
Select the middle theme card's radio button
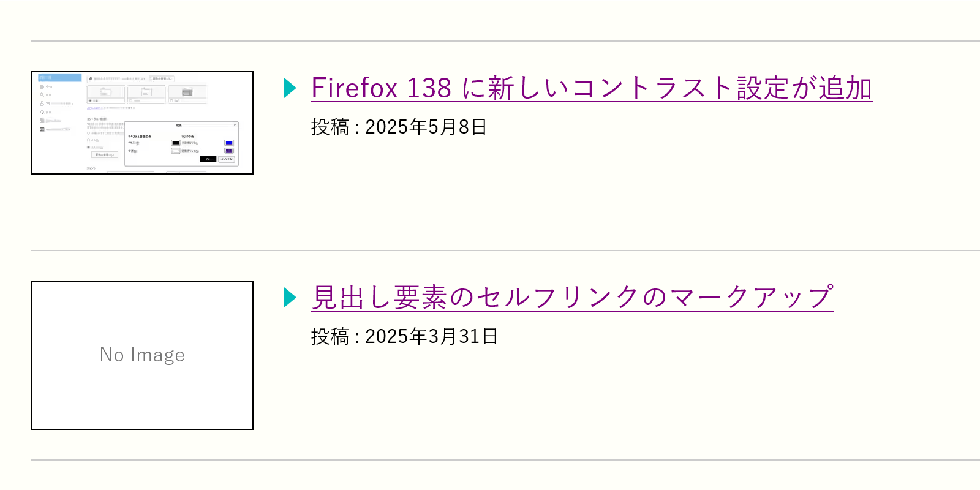point(131,100)
